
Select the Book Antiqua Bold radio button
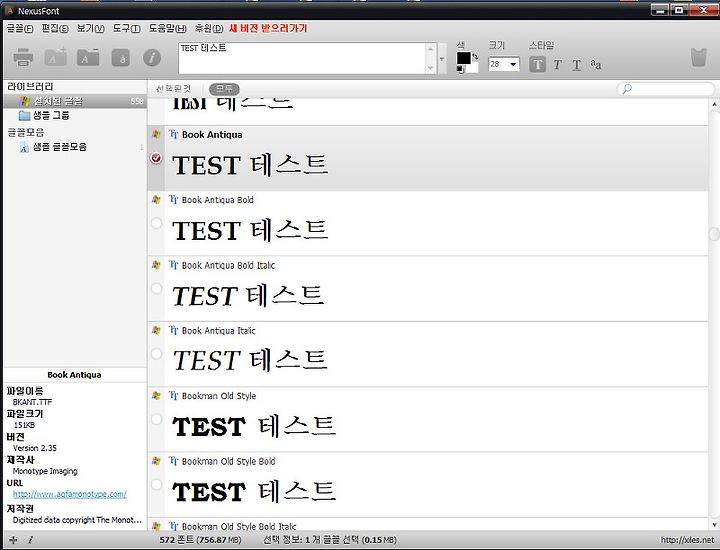point(156,223)
